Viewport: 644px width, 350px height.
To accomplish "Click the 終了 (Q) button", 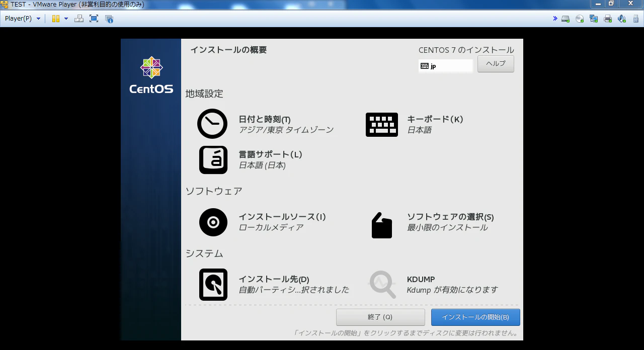I will pyautogui.click(x=380, y=317).
